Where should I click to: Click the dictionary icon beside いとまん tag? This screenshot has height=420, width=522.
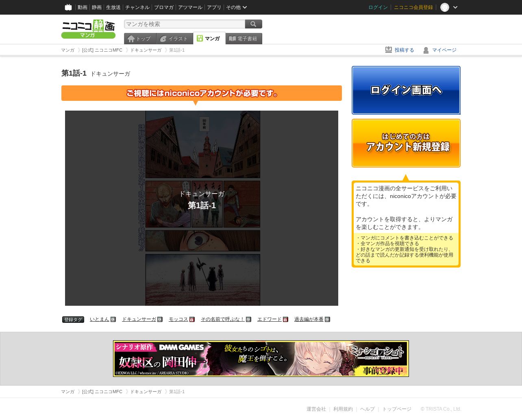point(113,320)
